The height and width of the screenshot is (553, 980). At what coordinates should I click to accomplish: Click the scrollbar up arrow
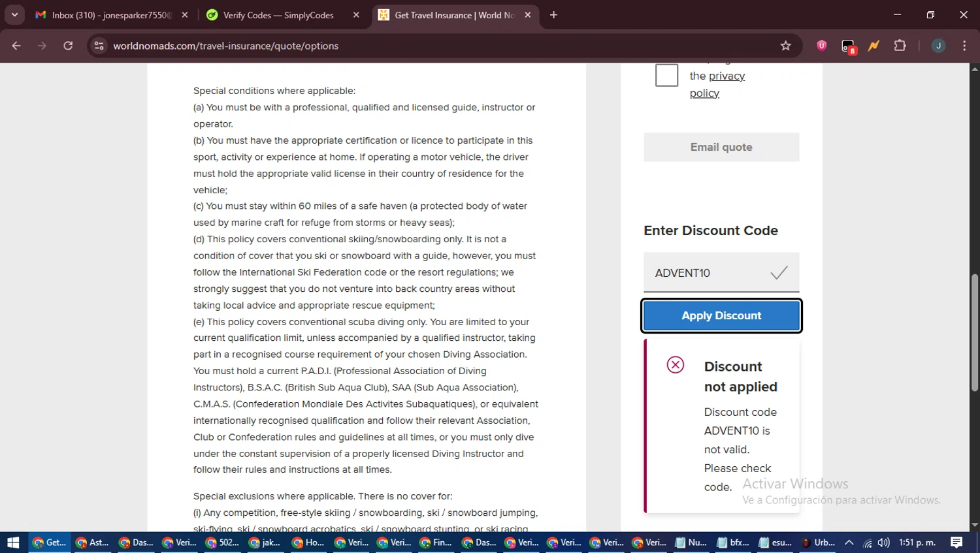coord(975,68)
